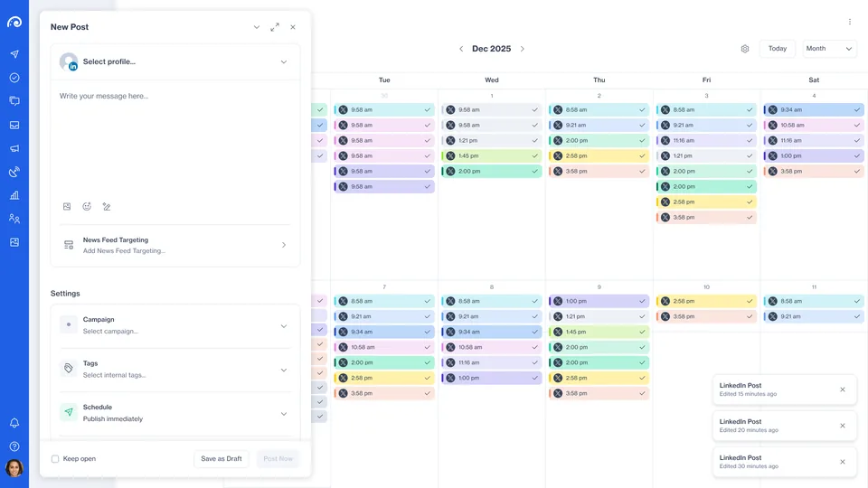Viewport: 868px width, 488px height.
Task: Enable the Keep open checkbox
Action: (x=55, y=459)
